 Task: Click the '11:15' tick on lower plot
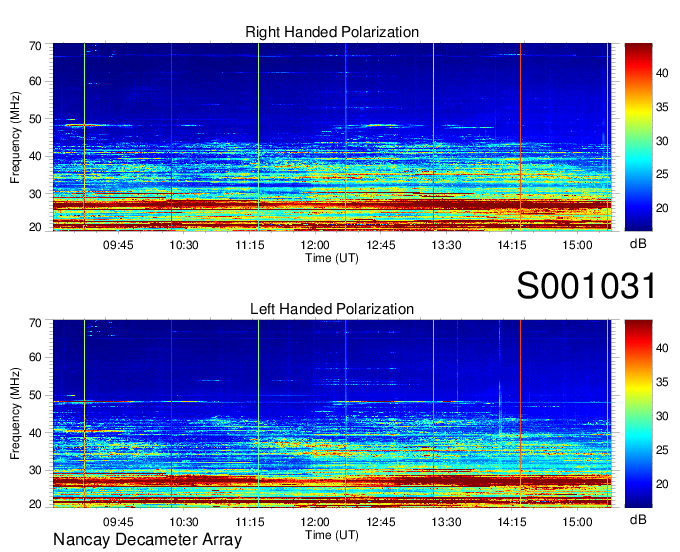tap(249, 522)
